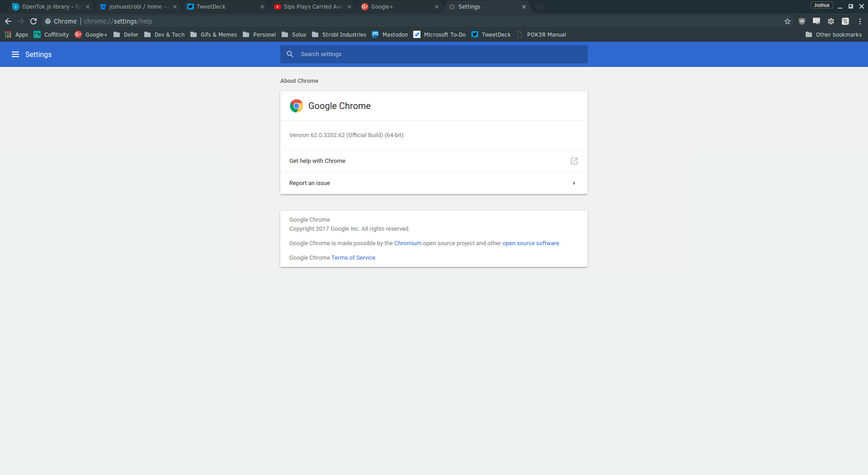The image size is (868, 475).
Task: Expand the Personal bookmark folder
Action: coord(259,35)
